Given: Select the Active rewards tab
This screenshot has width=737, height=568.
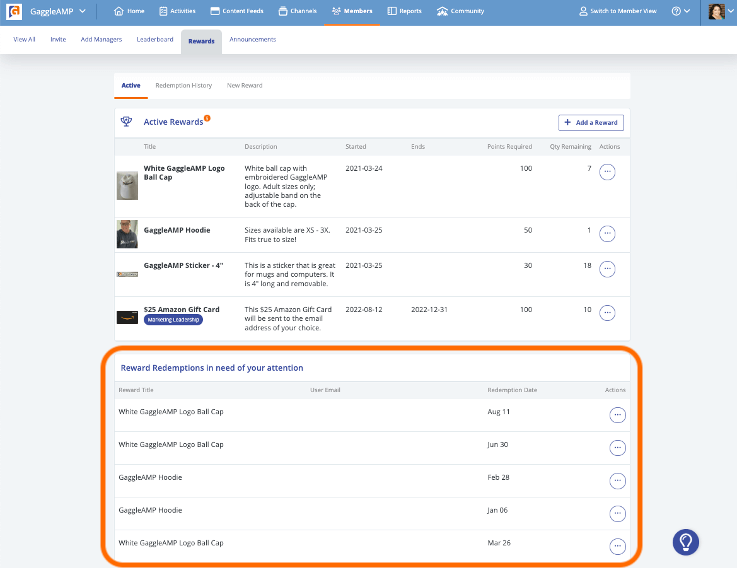Looking at the screenshot, I should tap(131, 86).
